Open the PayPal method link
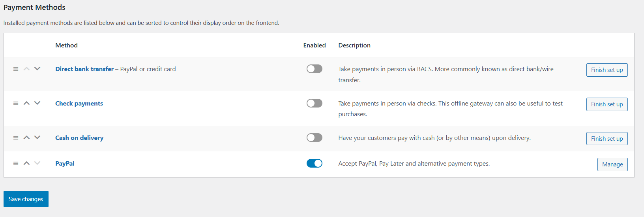644x217 pixels. click(65, 163)
